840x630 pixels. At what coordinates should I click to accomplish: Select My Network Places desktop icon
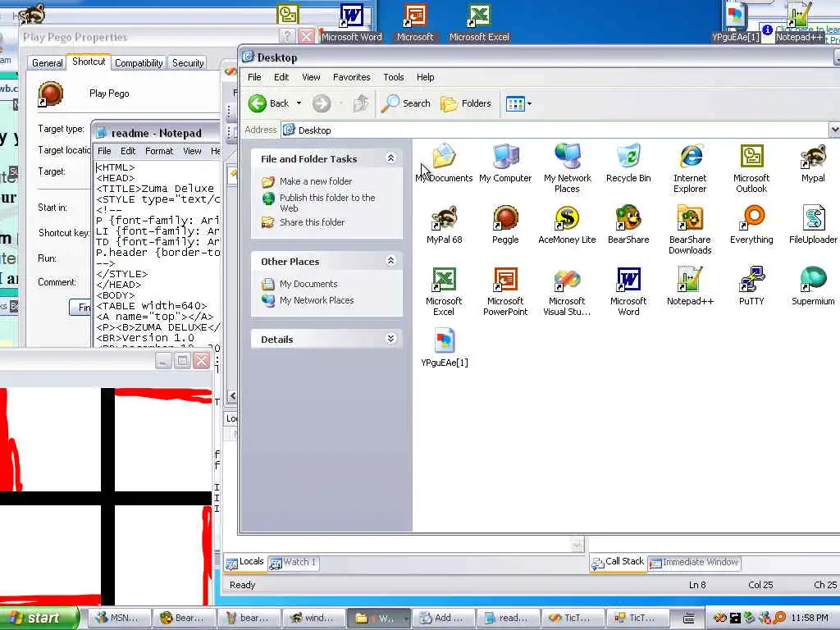[567, 168]
